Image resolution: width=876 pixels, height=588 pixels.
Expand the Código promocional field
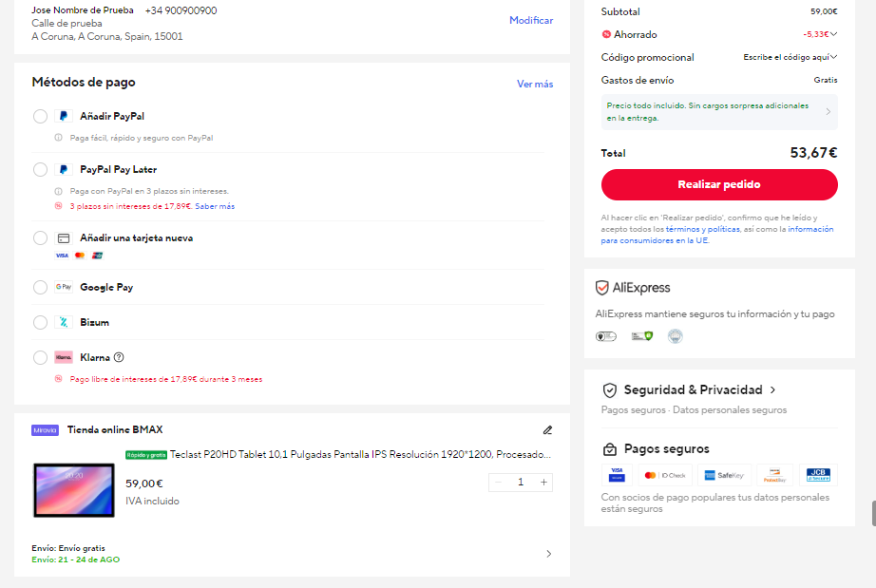[x=833, y=57]
